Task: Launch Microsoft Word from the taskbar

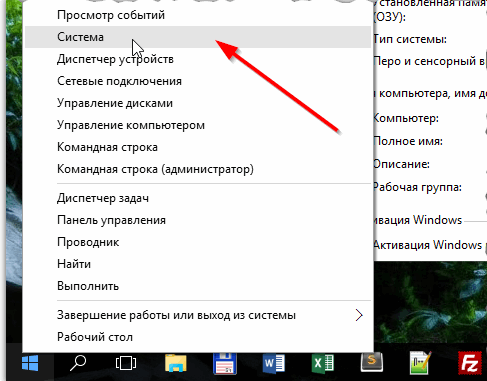Action: pos(274,363)
